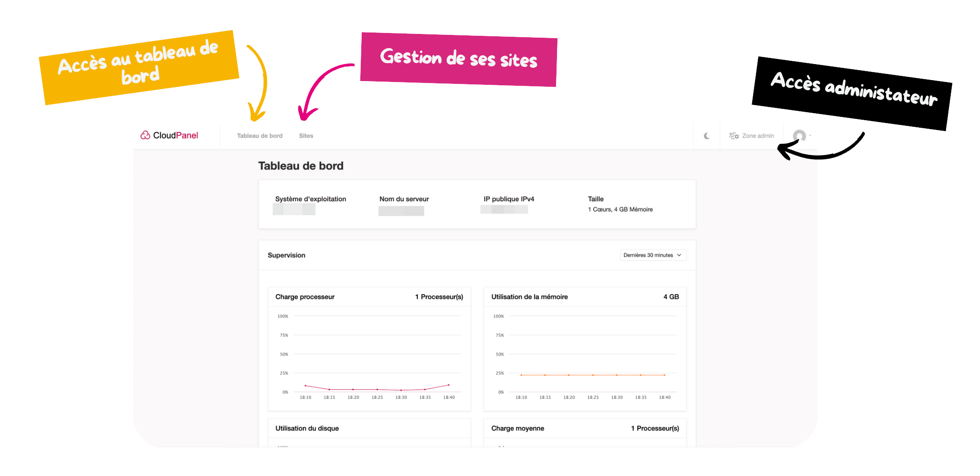Go to the Tableau de bord nav tab
980x476 pixels.
(259, 136)
